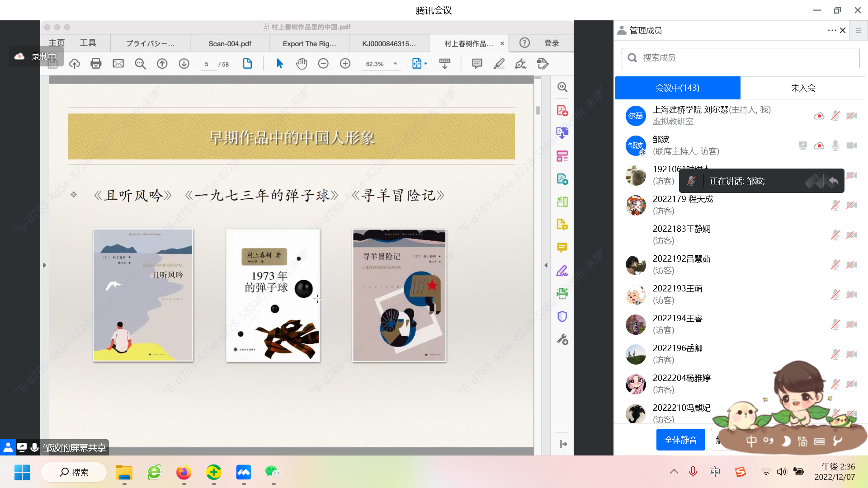Unmute microphone of 2022179 程天成
Image resolution: width=868 pixels, height=488 pixels.
835,205
